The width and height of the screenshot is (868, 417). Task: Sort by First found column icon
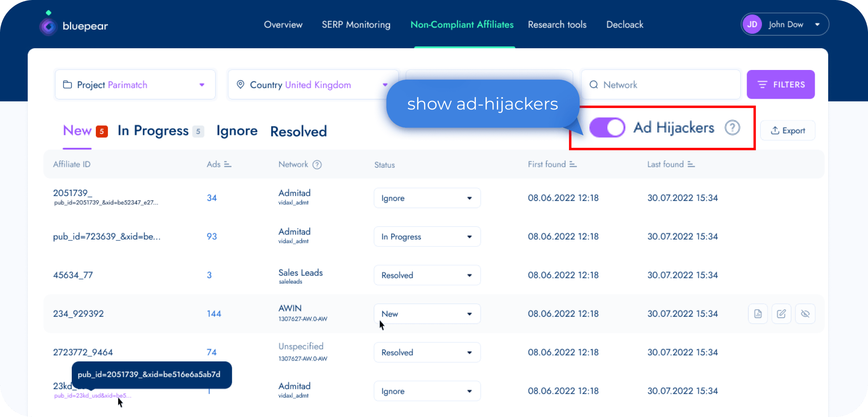click(573, 164)
